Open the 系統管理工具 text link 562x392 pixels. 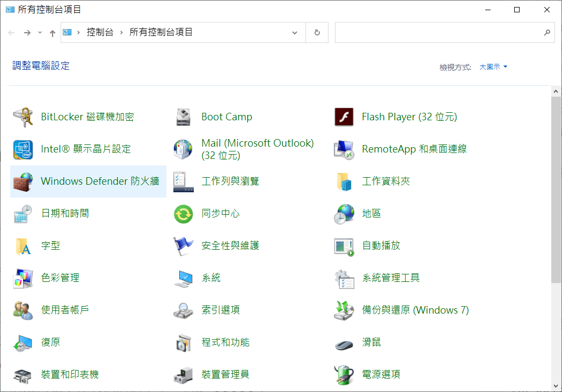[x=391, y=278]
